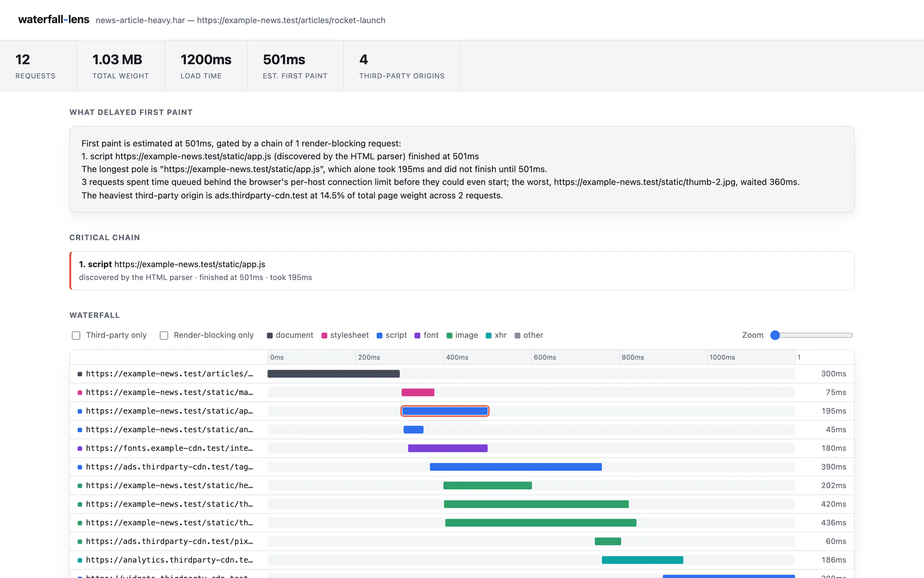Click the 1.03 MB Total Weight stat
Screen dimensions: 924x578
[121, 66]
